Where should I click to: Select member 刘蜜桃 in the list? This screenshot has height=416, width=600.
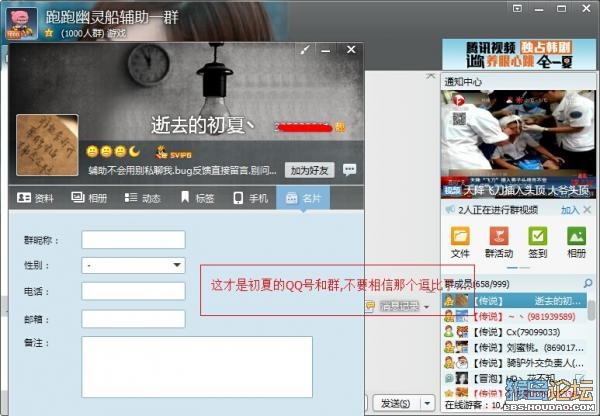point(514,347)
